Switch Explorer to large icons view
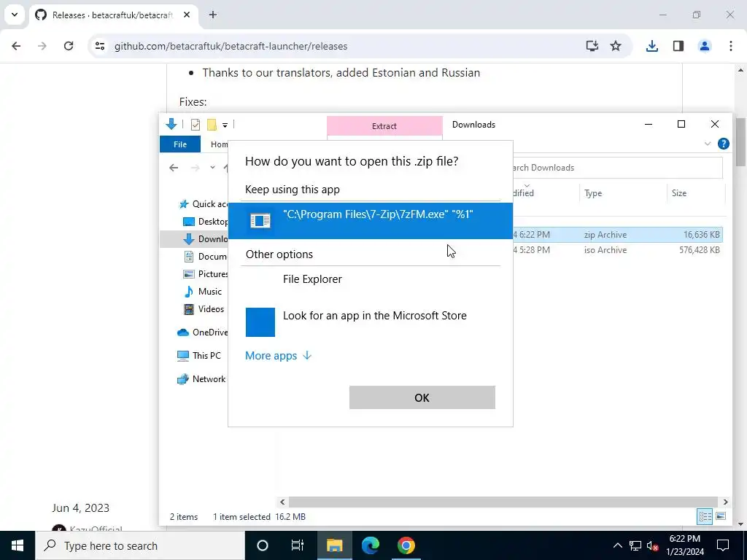 point(721,516)
